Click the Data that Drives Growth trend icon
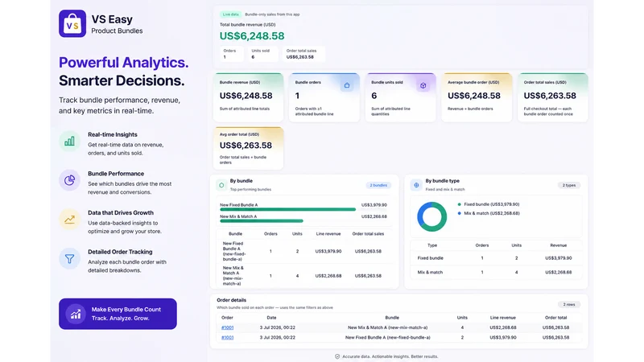Image resolution: width=644 pixels, height=362 pixels. click(69, 219)
